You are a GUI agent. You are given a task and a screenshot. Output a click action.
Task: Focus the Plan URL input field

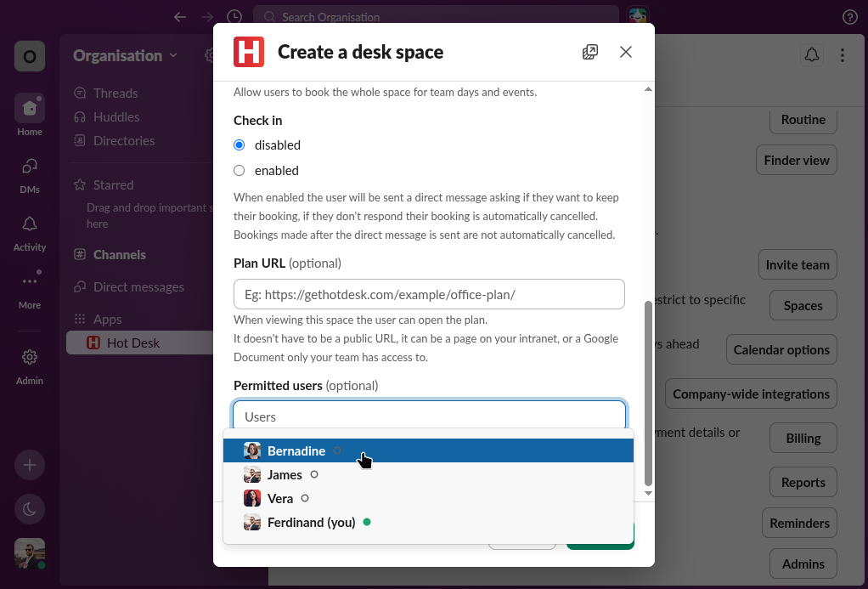pyautogui.click(x=429, y=294)
